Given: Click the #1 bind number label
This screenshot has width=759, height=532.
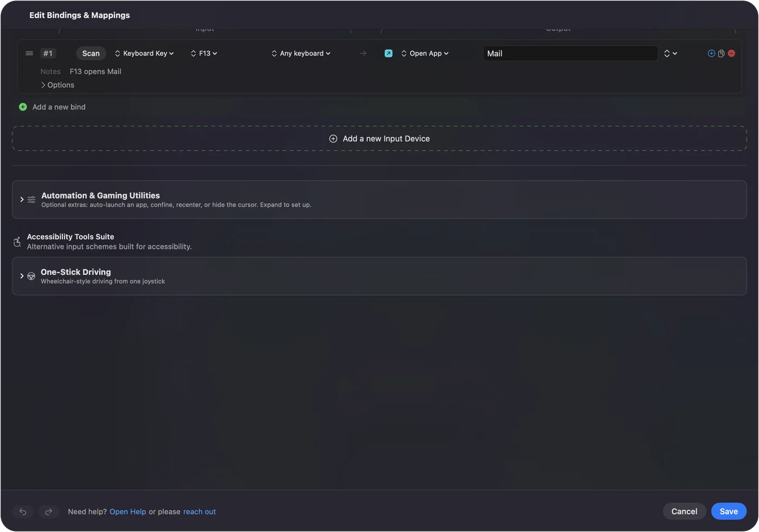Looking at the screenshot, I should pos(48,53).
